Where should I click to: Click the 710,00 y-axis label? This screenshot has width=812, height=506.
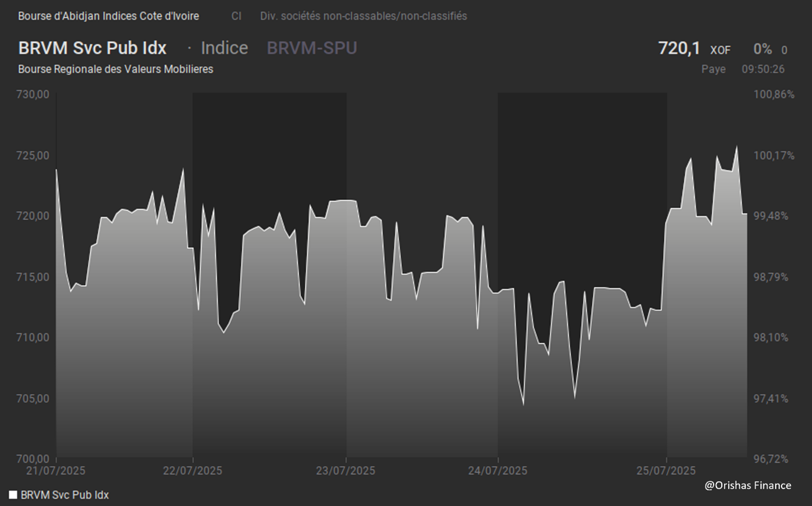[x=34, y=337]
